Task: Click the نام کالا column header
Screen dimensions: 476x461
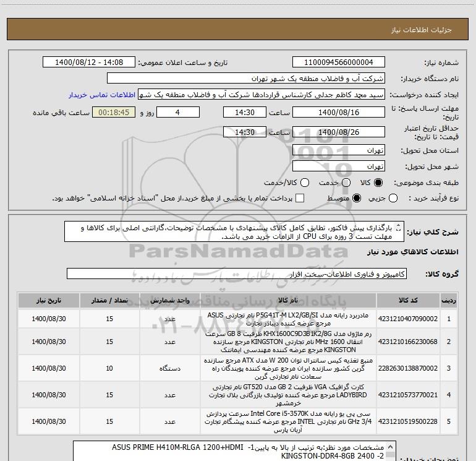Action: pyautogui.click(x=288, y=301)
